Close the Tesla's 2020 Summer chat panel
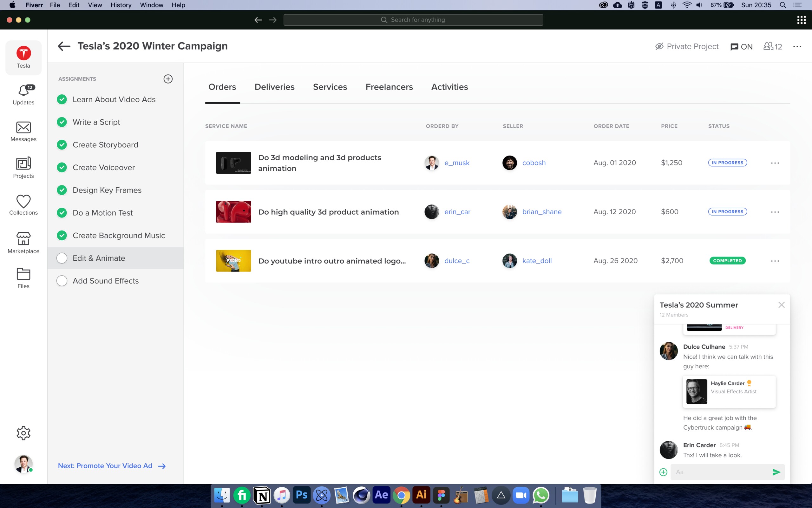Image resolution: width=812 pixels, height=508 pixels. (781, 305)
